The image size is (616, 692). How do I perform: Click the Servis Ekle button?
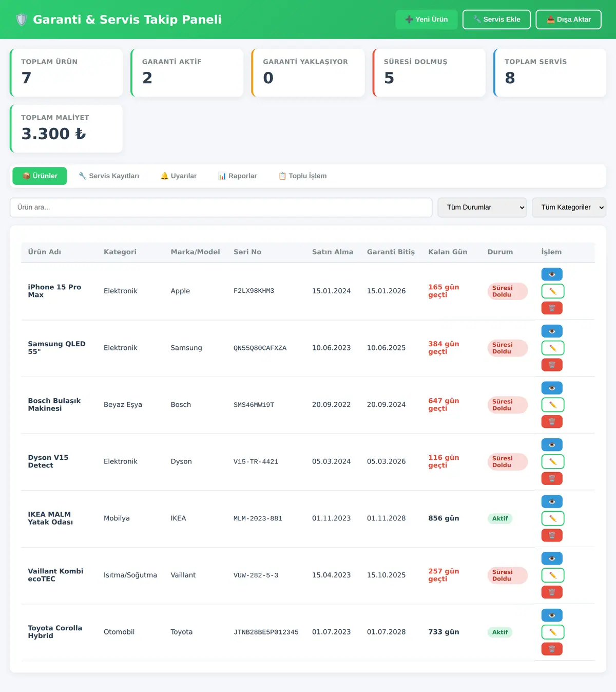point(496,20)
